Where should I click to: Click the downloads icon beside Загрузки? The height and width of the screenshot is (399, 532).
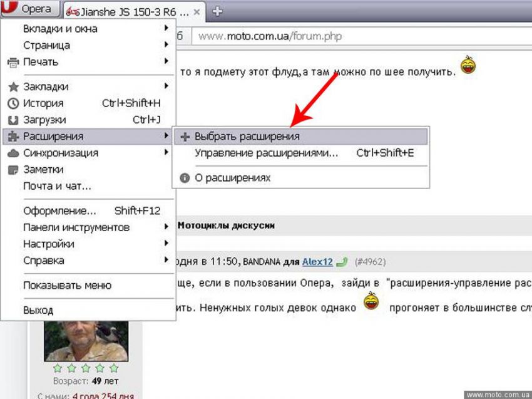pyautogui.click(x=13, y=120)
